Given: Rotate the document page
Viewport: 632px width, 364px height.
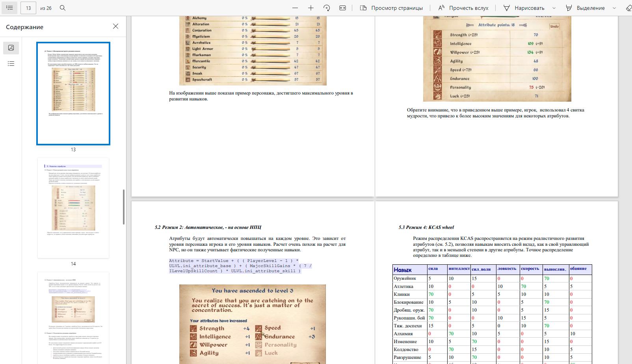Looking at the screenshot, I should coord(327,8).
